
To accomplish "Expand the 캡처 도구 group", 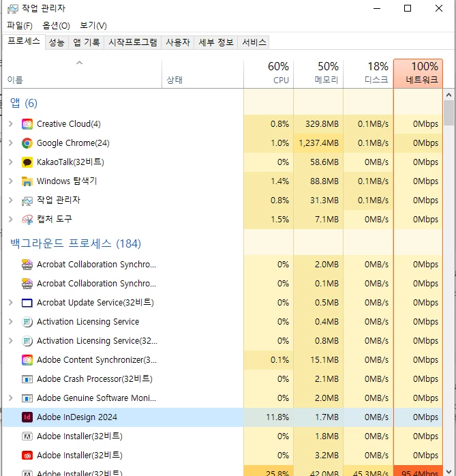I will pos(11,219).
